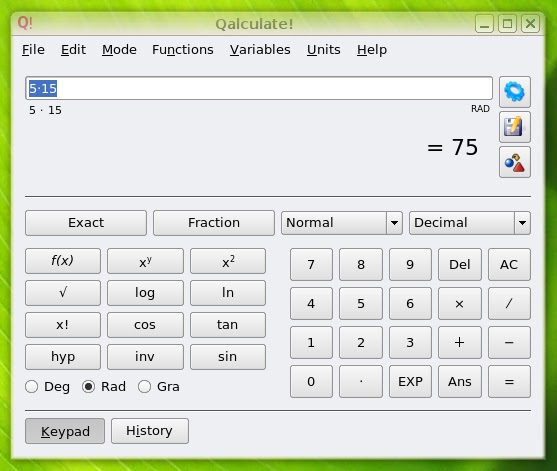This screenshot has height=471, width=557.
Task: Click the blue gear execute icon
Action: pyautogui.click(x=514, y=92)
